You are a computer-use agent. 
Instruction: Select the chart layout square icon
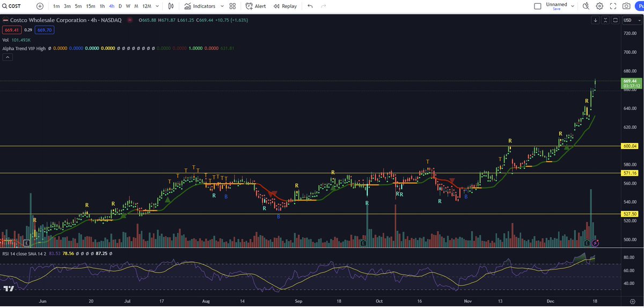538,6
